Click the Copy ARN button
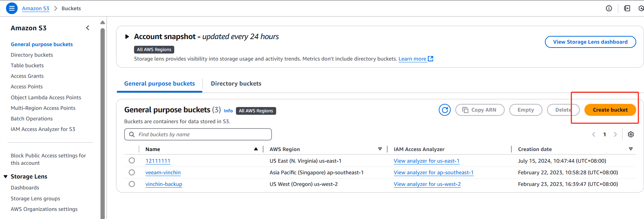Image resolution: width=644 pixels, height=219 pixels. coord(480,110)
